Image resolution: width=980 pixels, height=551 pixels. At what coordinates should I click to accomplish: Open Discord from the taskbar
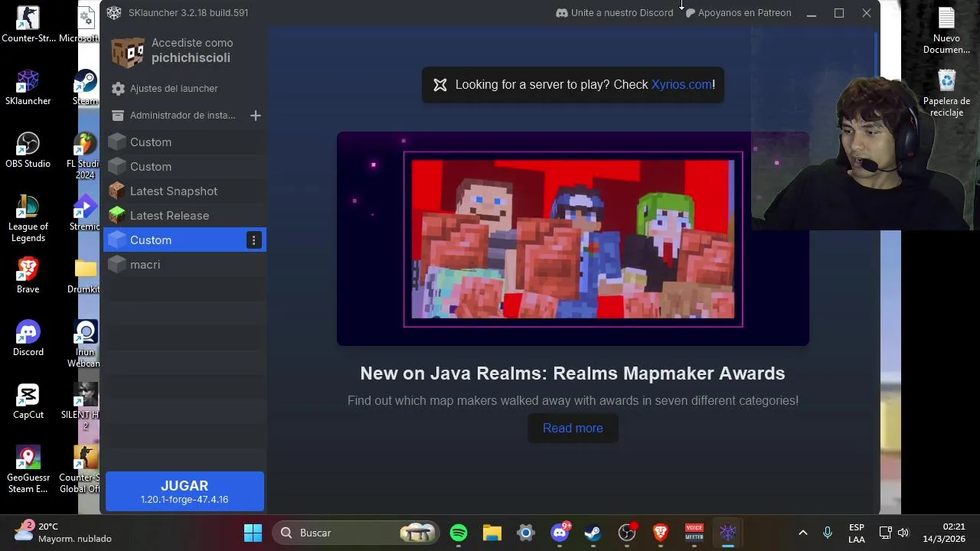pyautogui.click(x=560, y=533)
